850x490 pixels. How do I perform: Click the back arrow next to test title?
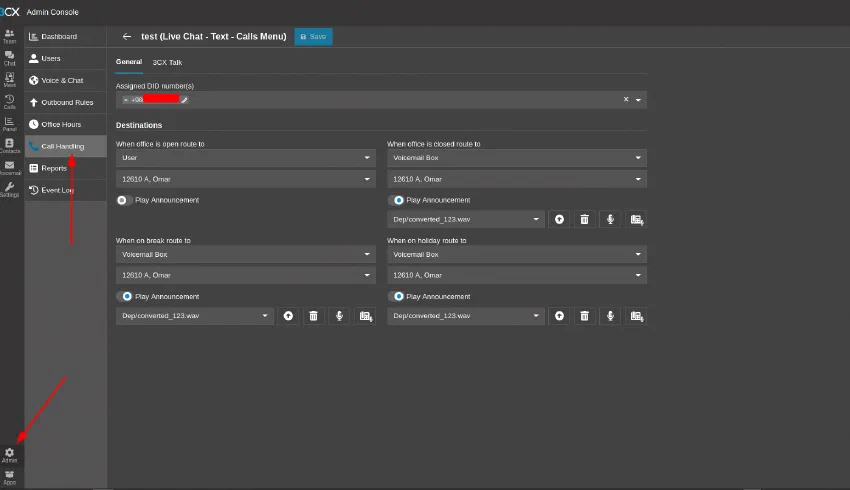pos(127,36)
